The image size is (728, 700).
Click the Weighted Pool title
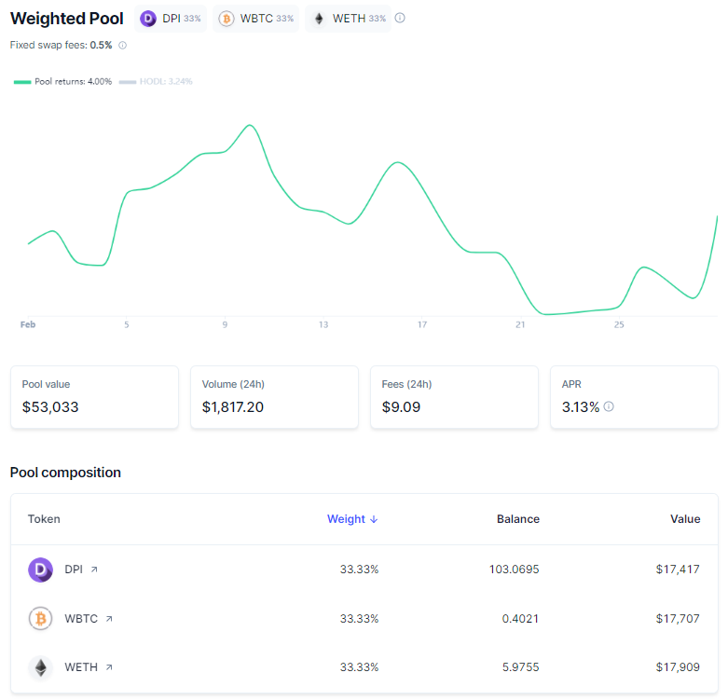point(67,19)
